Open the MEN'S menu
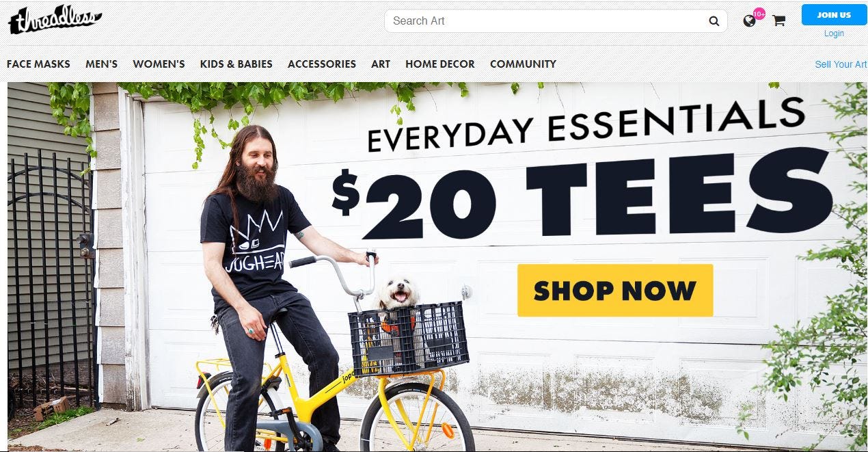Viewport: 868px width, 452px height. (101, 64)
